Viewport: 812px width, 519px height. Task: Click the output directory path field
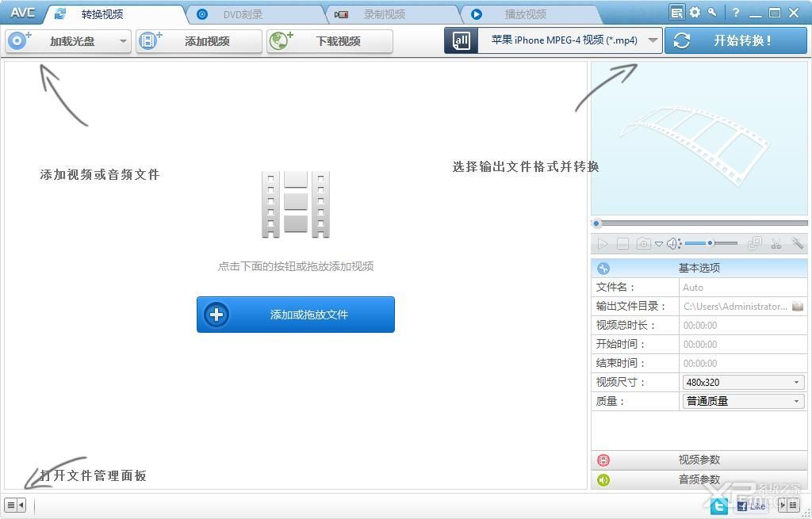[x=735, y=307]
